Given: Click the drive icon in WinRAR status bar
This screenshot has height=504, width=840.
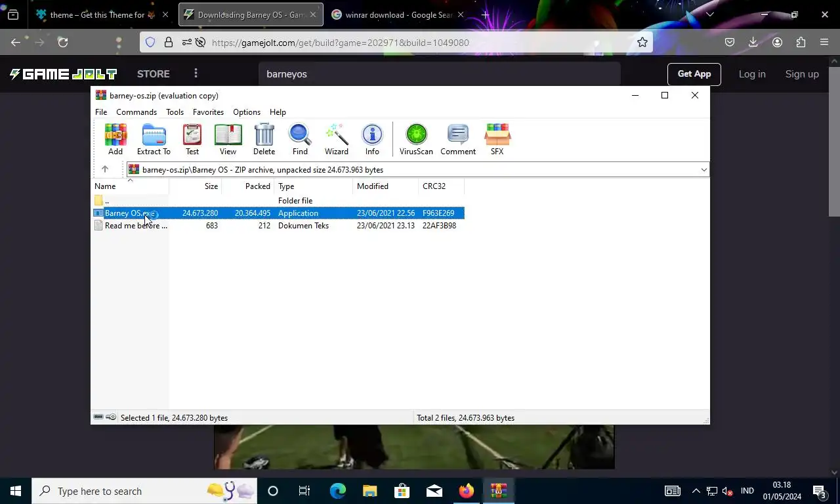Looking at the screenshot, I should (x=98, y=417).
